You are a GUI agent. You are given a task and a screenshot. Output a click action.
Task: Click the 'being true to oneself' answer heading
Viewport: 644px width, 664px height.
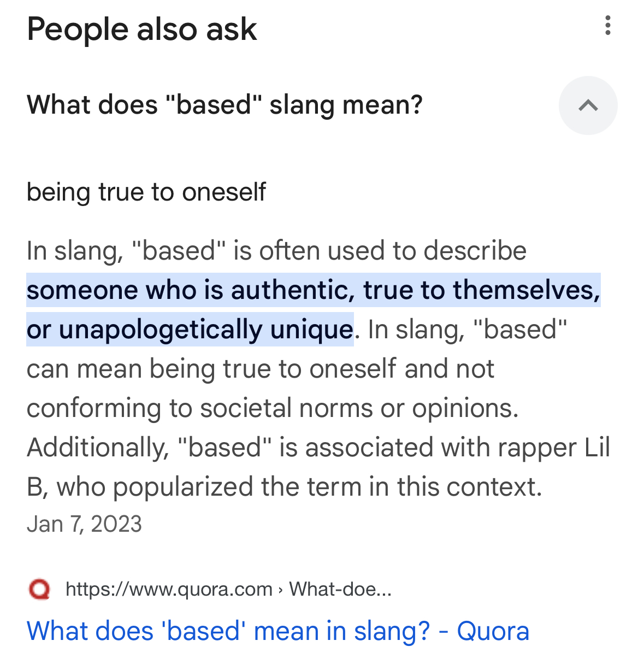[146, 192]
